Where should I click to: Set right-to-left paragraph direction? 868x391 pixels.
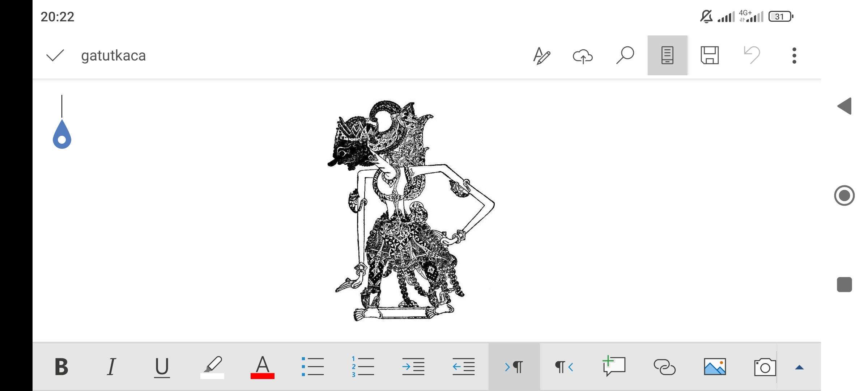pyautogui.click(x=564, y=367)
